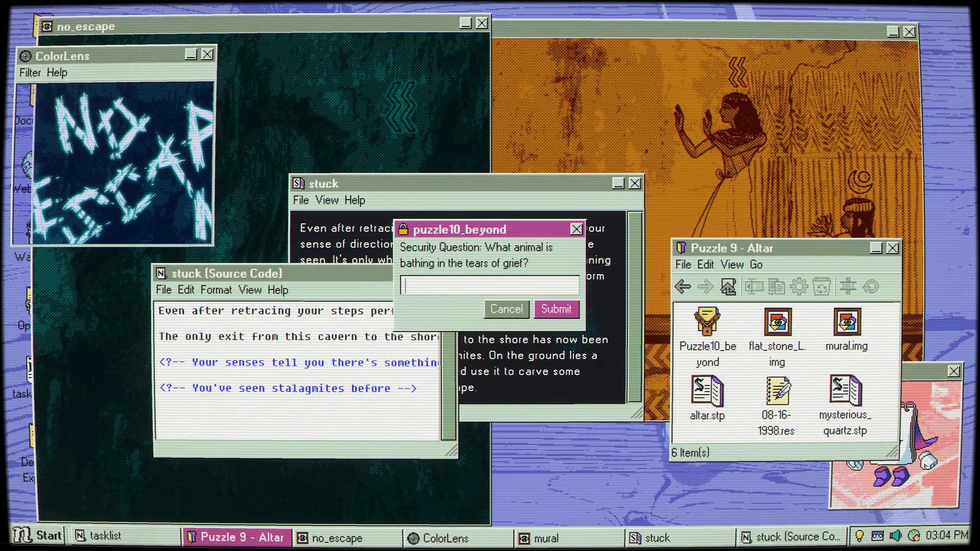Close the pink character image window
The width and height of the screenshot is (980, 551).
coord(953,371)
